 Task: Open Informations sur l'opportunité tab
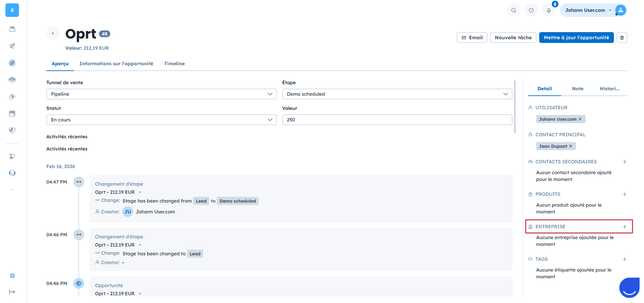pyautogui.click(x=116, y=64)
